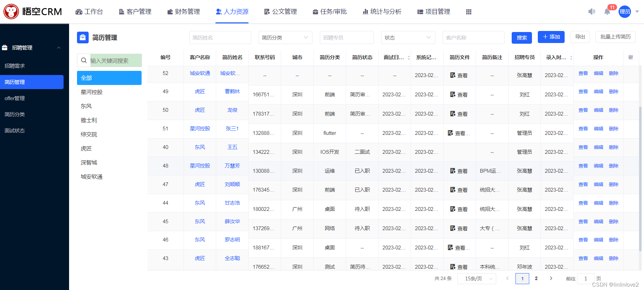Click 简历姓名 search input
644x290 pixels.
tap(220, 37)
